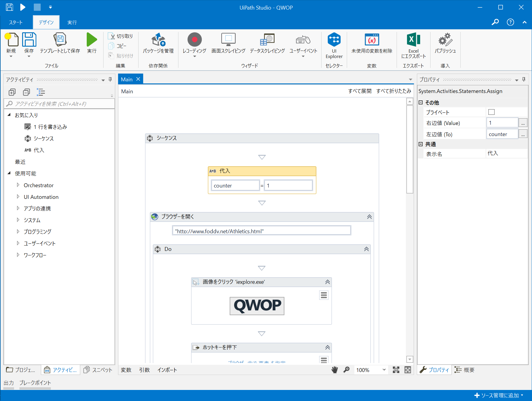Expand all activities icon in Activities panel
This screenshot has height=401, width=532.
pyautogui.click(x=12, y=92)
